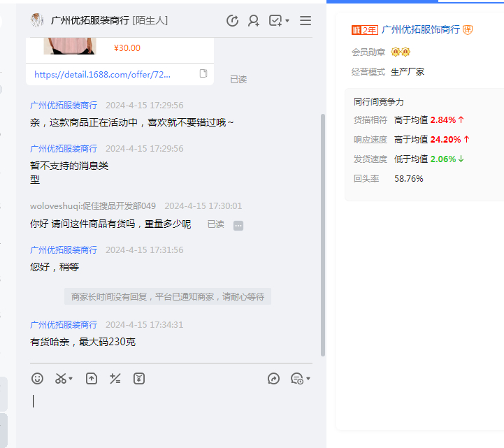Screen dimensions: 504x448
Task: Click the ¥30.00 price text
Action: click(x=127, y=48)
